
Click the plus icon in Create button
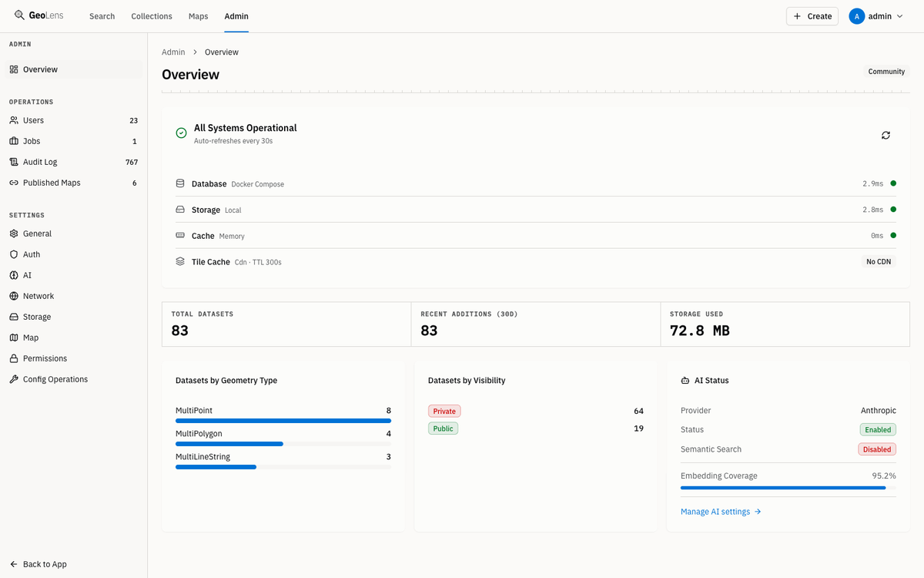click(798, 16)
